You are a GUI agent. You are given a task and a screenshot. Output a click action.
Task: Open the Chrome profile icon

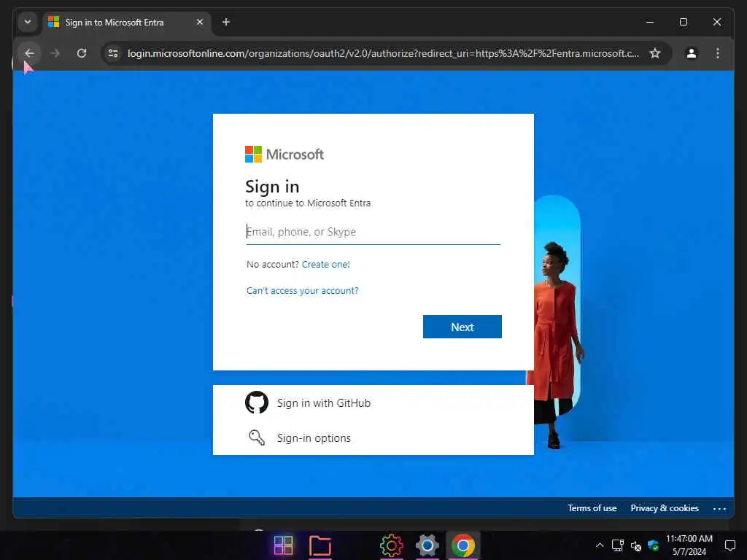(x=692, y=53)
